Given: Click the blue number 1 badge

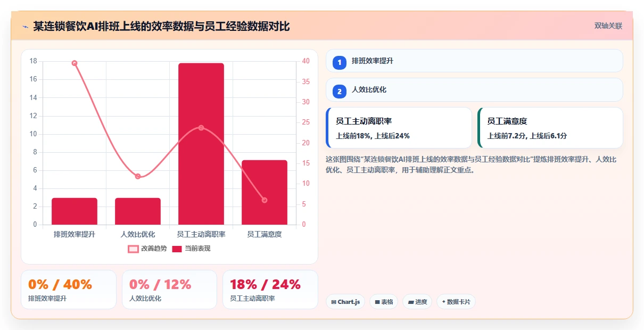Looking at the screenshot, I should [340, 63].
